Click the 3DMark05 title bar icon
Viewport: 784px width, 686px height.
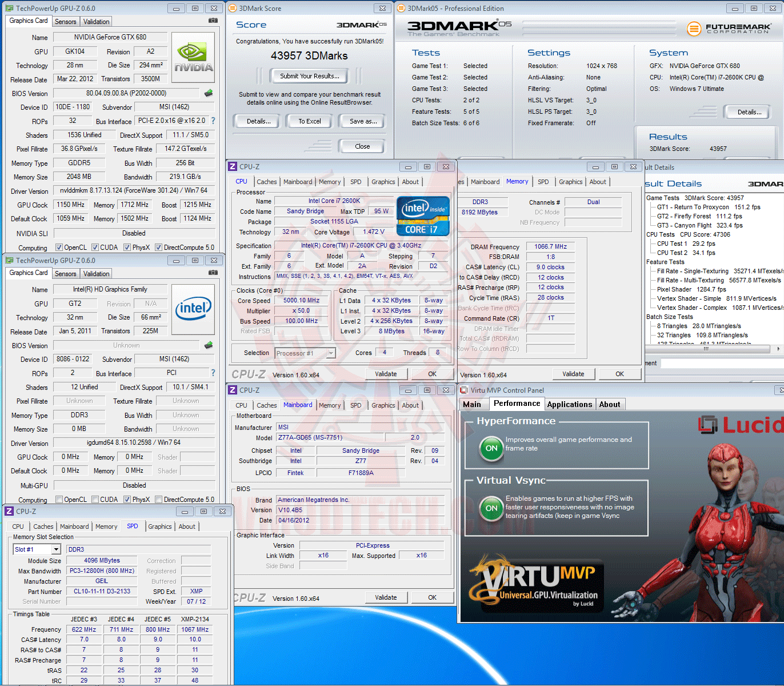(x=401, y=8)
